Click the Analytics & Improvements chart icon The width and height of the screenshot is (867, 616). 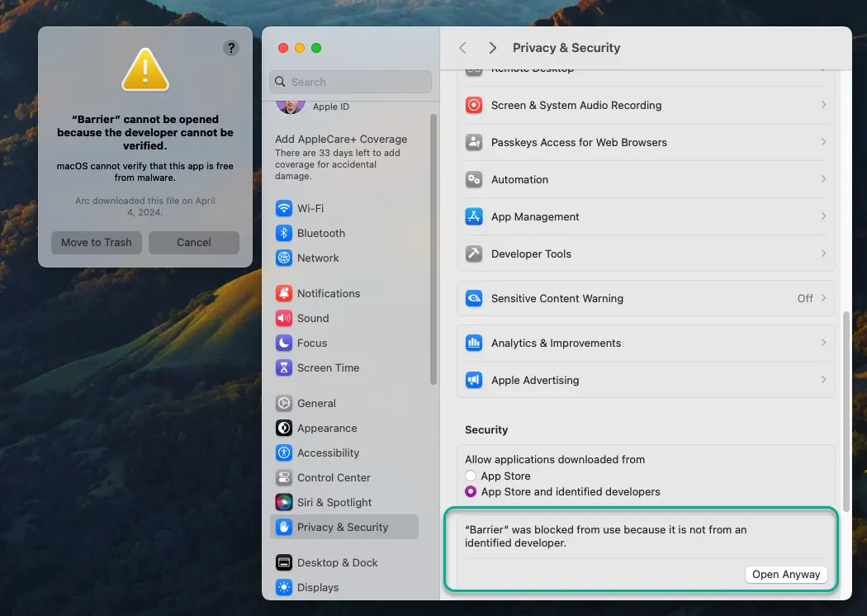[474, 343]
